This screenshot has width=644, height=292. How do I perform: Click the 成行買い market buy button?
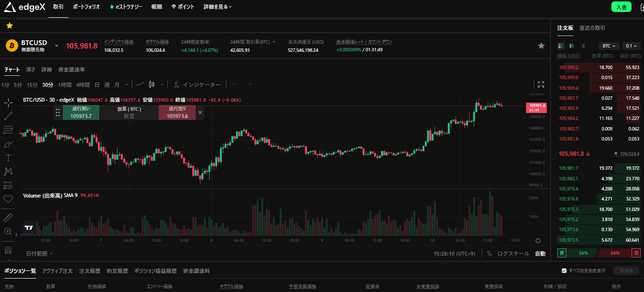tap(81, 113)
